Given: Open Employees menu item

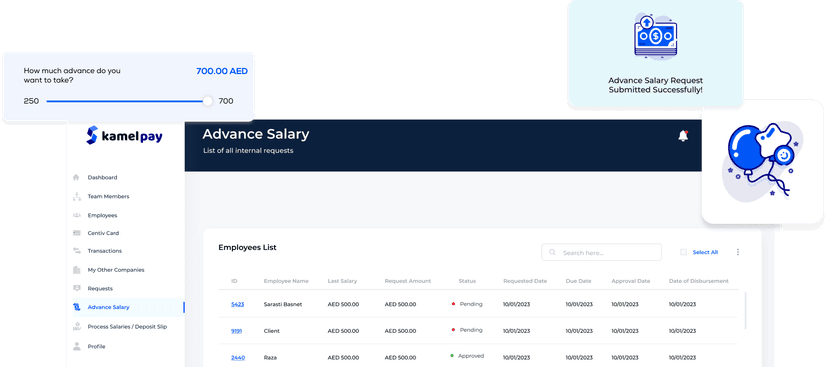Looking at the screenshot, I should tap(102, 215).
